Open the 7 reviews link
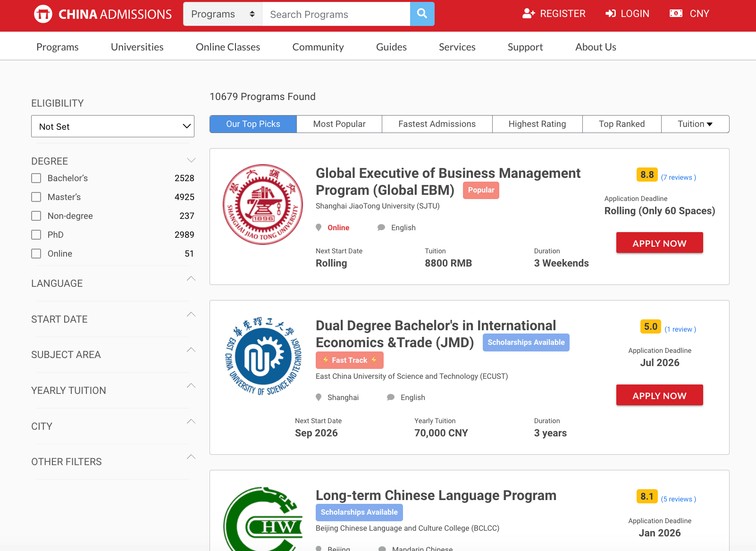The image size is (756, 551). [x=678, y=177]
